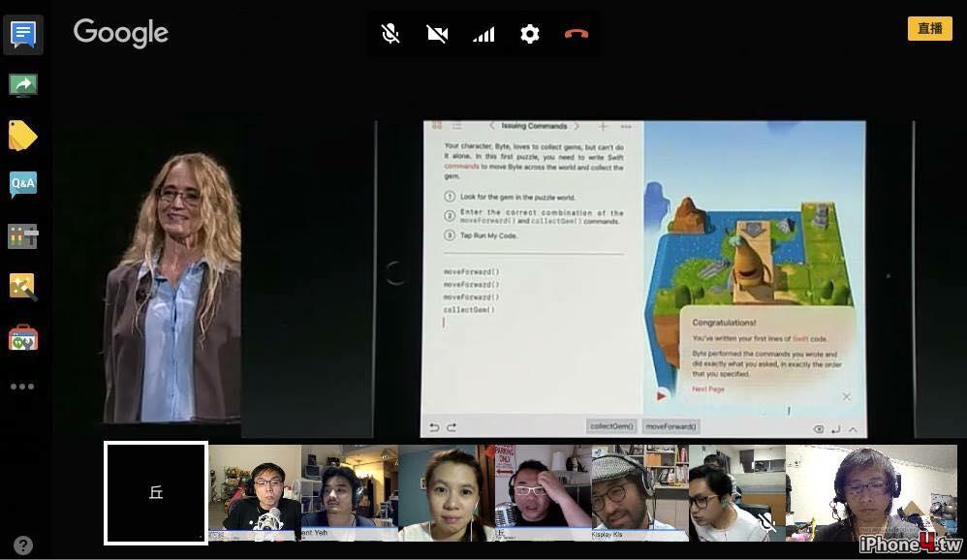Select the Kisplay participant thumbnail
Viewport: 967px width, 560px height.
point(639,493)
